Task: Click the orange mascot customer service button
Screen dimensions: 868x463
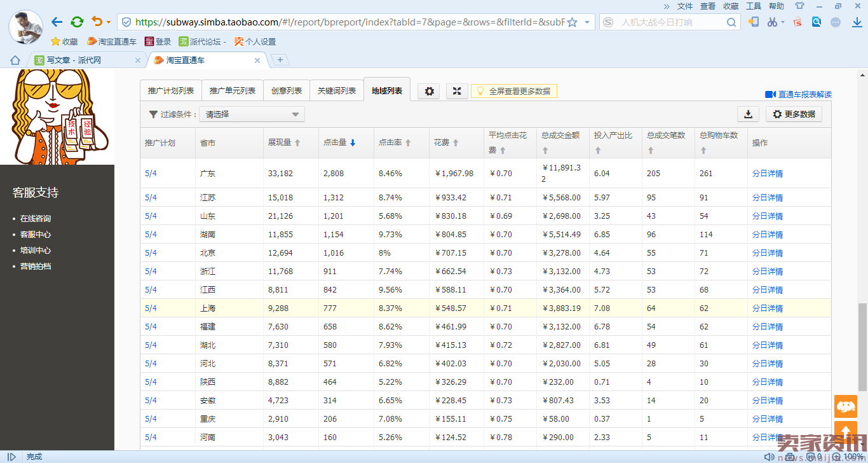Action: click(x=846, y=406)
